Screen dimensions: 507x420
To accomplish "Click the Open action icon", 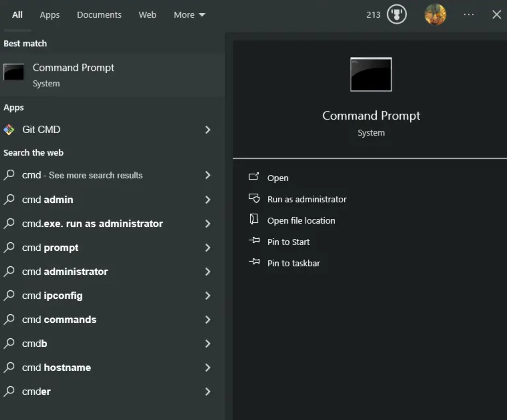I will (254, 176).
